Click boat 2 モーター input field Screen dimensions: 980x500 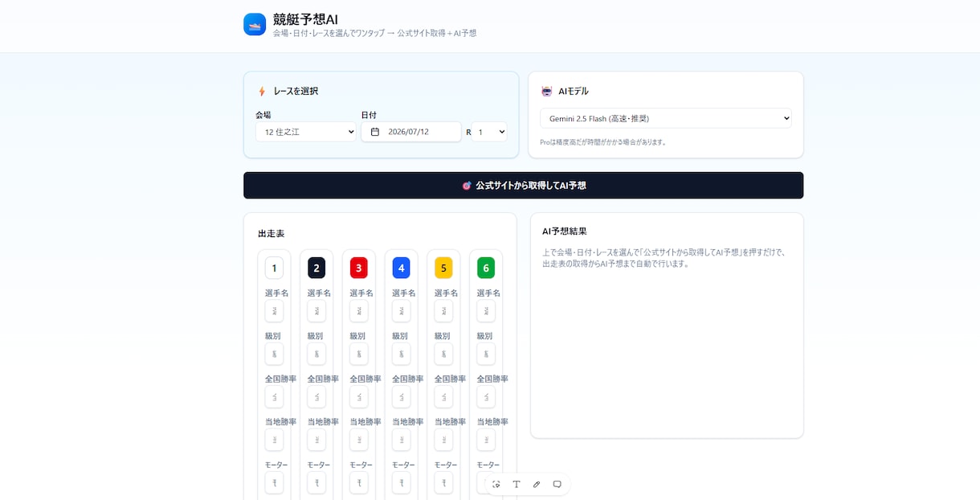(x=316, y=483)
